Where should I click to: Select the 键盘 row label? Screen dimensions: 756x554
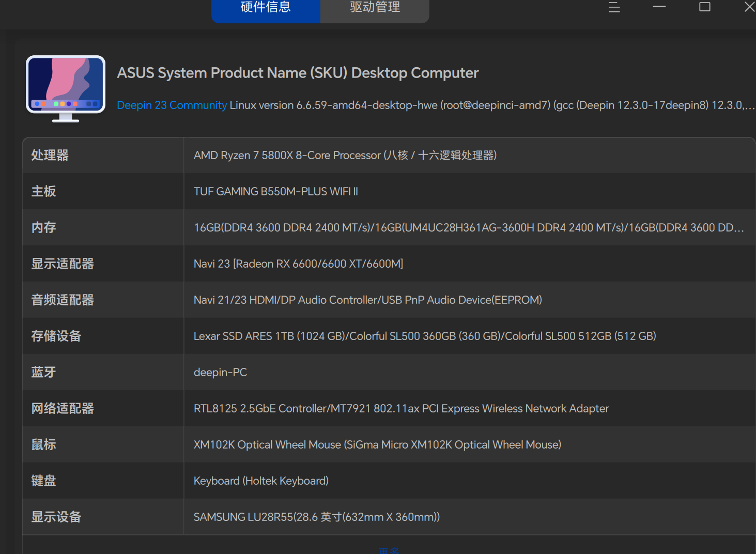click(x=43, y=481)
